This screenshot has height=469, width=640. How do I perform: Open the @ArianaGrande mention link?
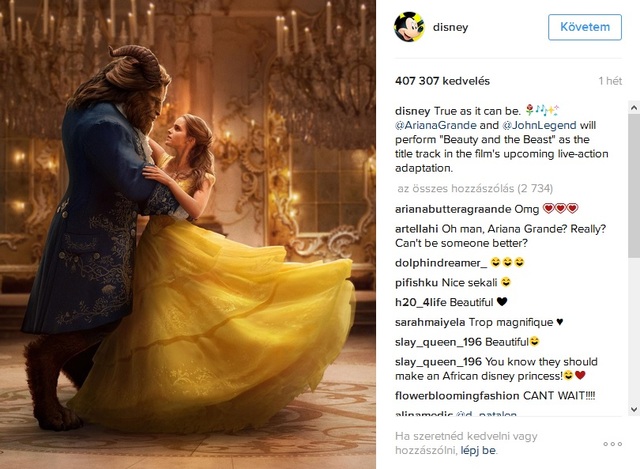[436, 125]
